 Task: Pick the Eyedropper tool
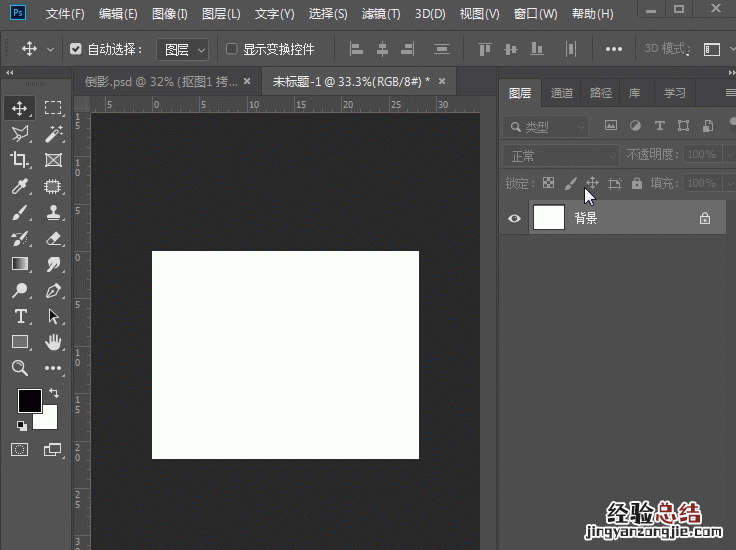point(20,186)
